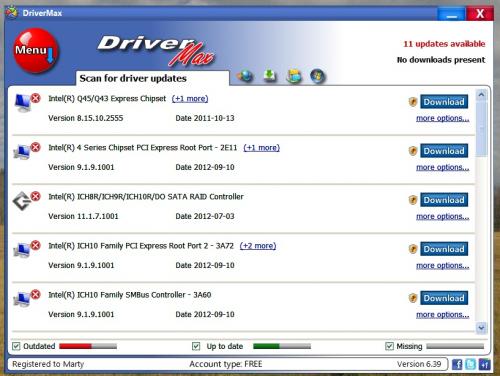Viewport: 500px width, 376px height.
Task: Open more options for ICH10 Root Port 2
Action: tap(443, 265)
